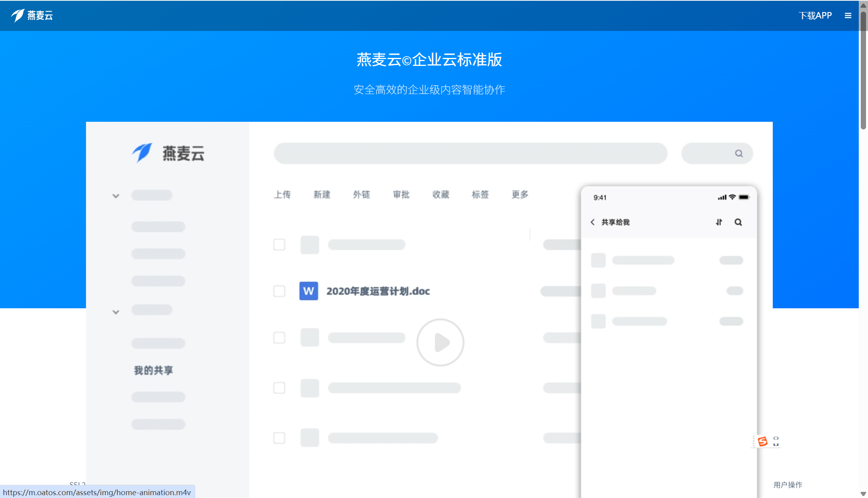The image size is (868, 498).
Task: Collapse the first sidebar section chevron
Action: coord(116,196)
